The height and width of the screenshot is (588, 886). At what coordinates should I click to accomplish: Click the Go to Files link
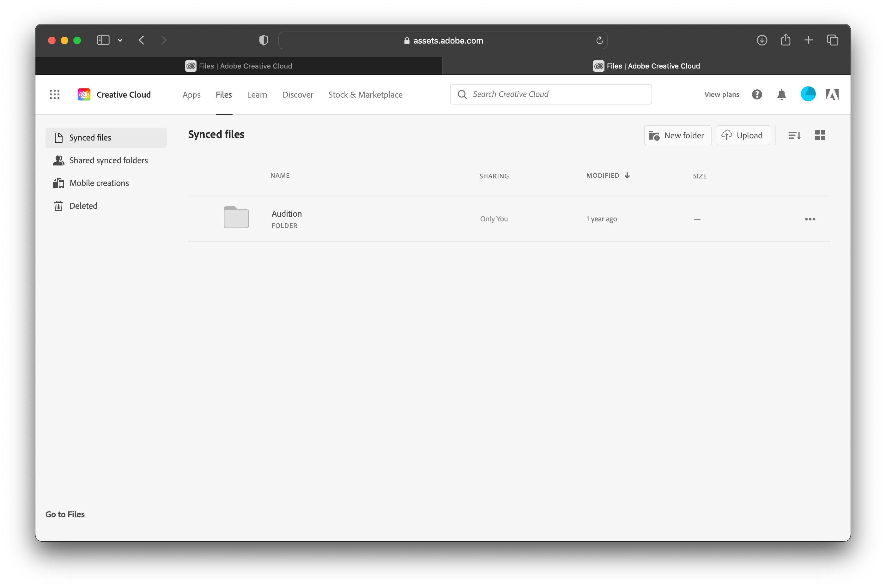point(65,514)
